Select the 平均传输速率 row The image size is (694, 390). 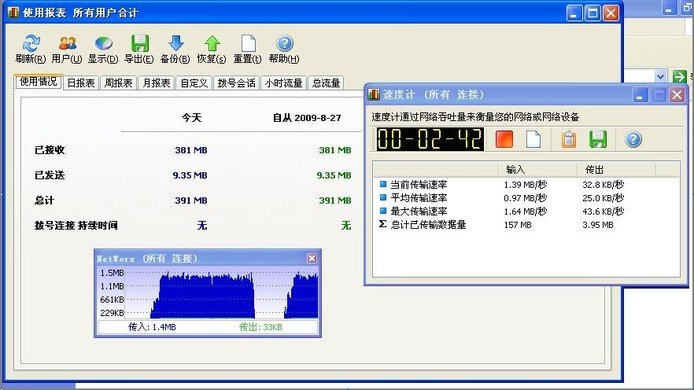[527, 197]
